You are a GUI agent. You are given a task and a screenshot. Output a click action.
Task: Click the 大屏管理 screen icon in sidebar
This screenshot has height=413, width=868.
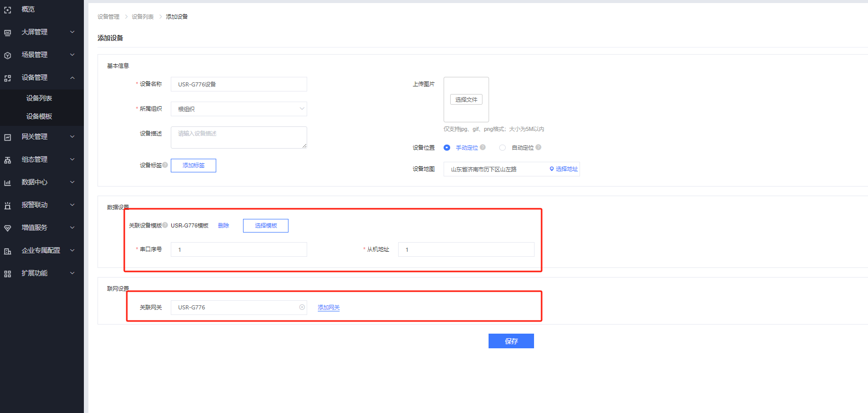8,32
